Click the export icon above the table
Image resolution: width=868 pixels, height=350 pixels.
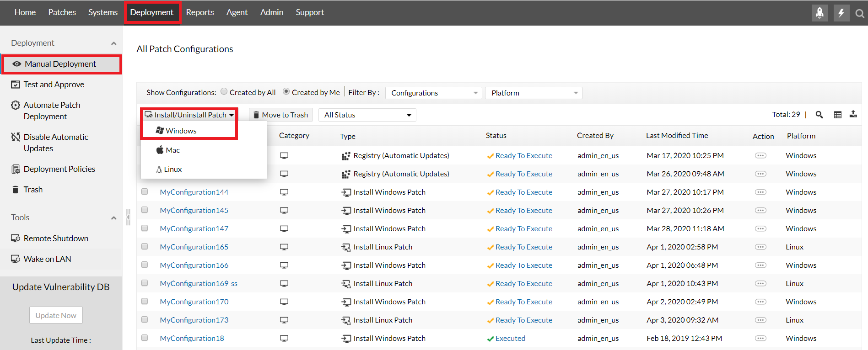(x=853, y=114)
